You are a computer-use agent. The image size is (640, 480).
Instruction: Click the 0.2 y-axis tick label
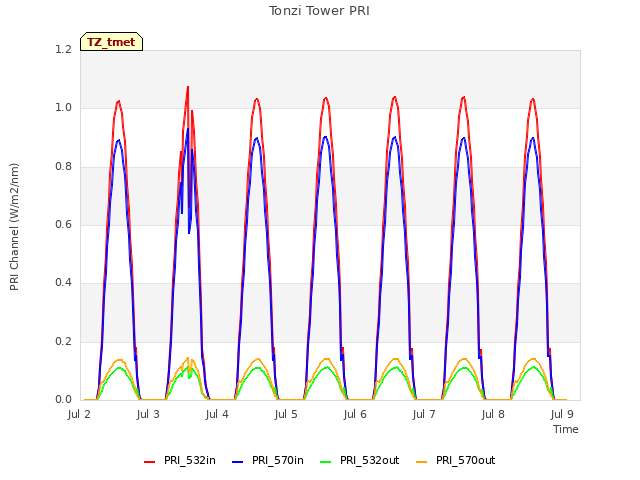(x=64, y=341)
